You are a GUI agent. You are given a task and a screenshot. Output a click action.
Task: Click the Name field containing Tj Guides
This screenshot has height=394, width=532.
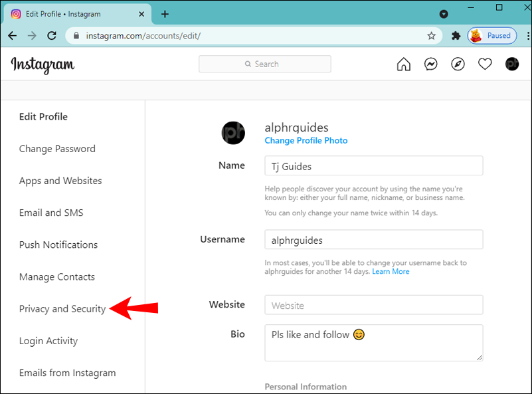point(373,165)
